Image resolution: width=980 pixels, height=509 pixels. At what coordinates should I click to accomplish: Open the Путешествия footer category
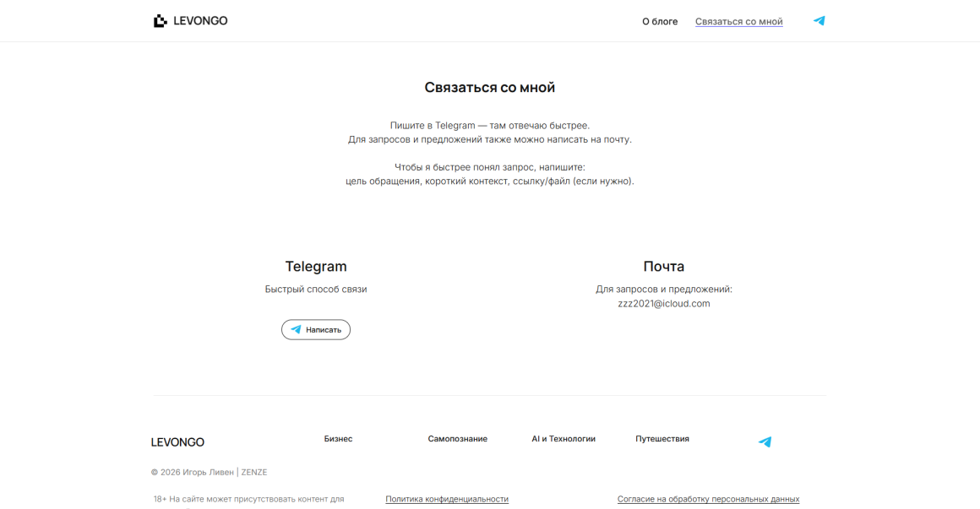662,439
